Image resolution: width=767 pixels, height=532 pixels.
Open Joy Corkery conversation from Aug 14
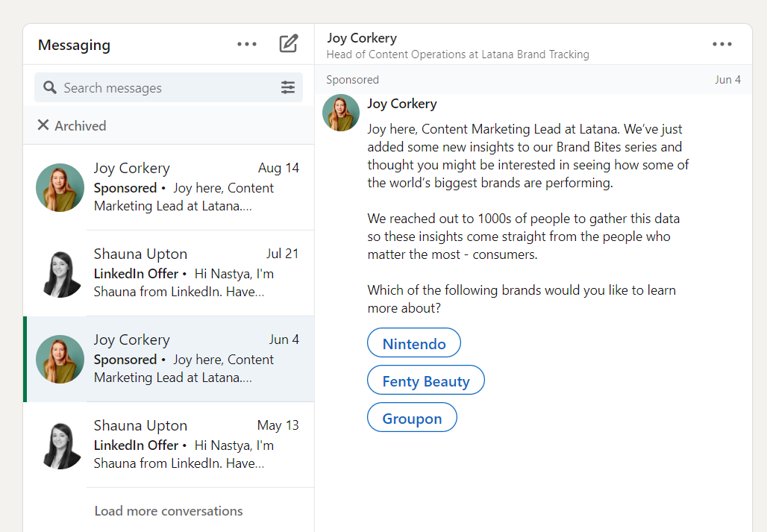tap(169, 187)
